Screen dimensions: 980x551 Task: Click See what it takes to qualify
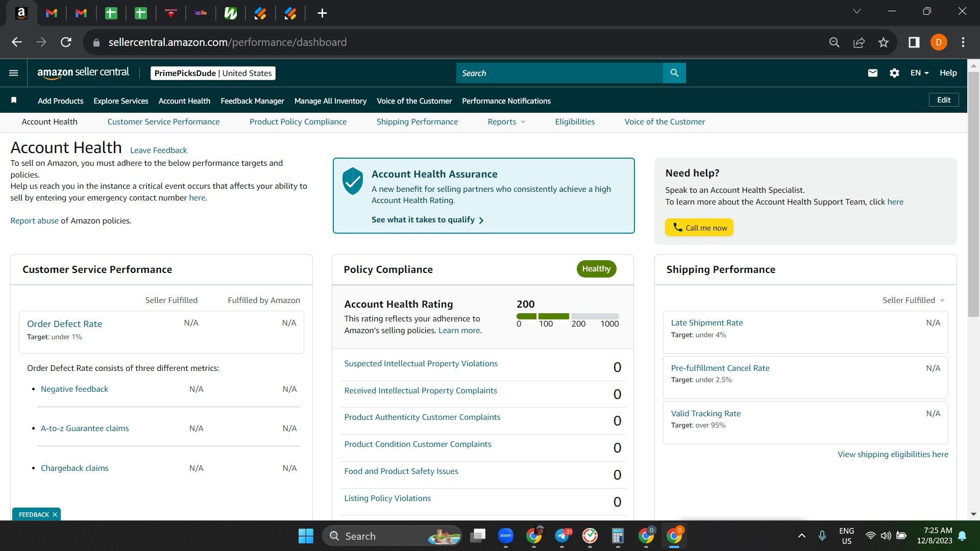click(x=428, y=220)
